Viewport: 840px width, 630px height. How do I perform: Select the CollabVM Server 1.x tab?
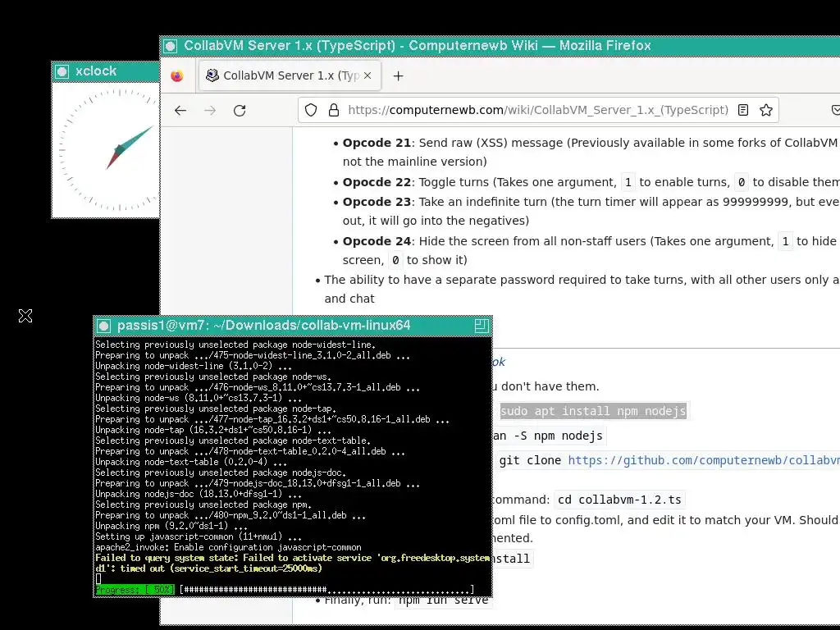pyautogui.click(x=290, y=75)
